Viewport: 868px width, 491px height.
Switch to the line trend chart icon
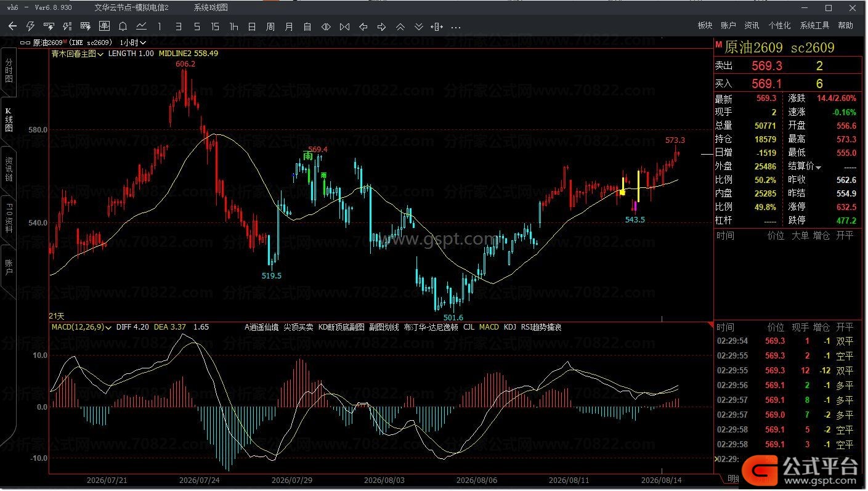141,26
